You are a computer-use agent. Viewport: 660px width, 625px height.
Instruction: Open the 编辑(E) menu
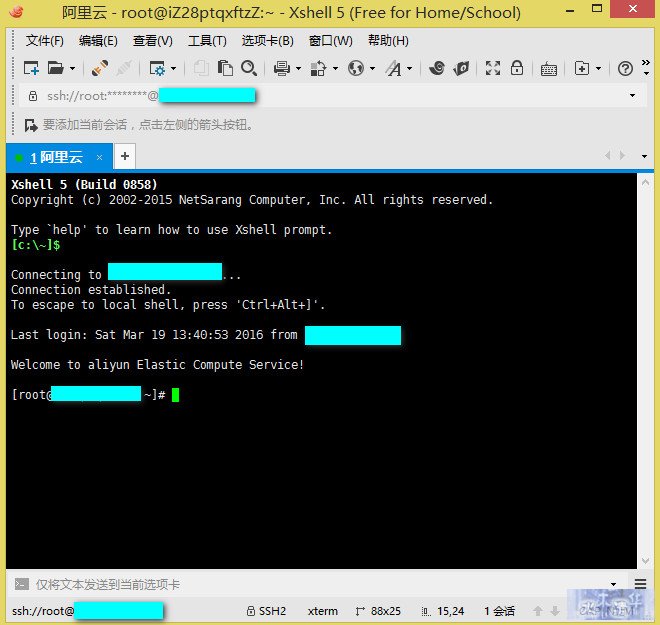coord(98,41)
